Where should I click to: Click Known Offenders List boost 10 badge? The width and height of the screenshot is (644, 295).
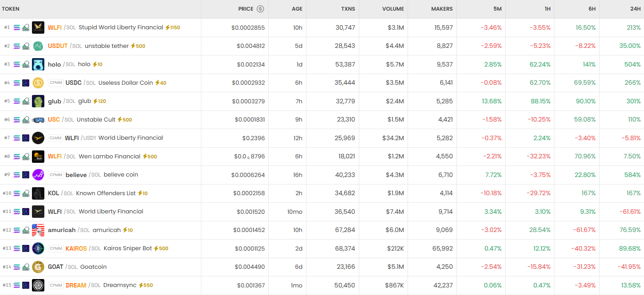tap(142, 193)
